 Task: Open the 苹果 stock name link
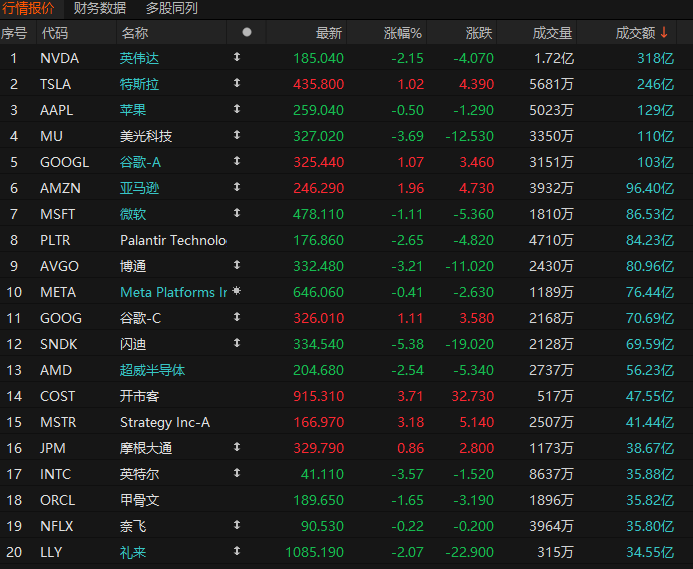point(133,110)
